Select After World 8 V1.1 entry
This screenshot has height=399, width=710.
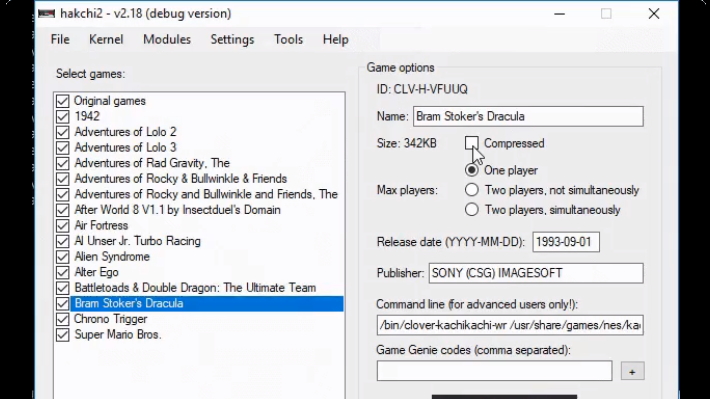pos(178,210)
